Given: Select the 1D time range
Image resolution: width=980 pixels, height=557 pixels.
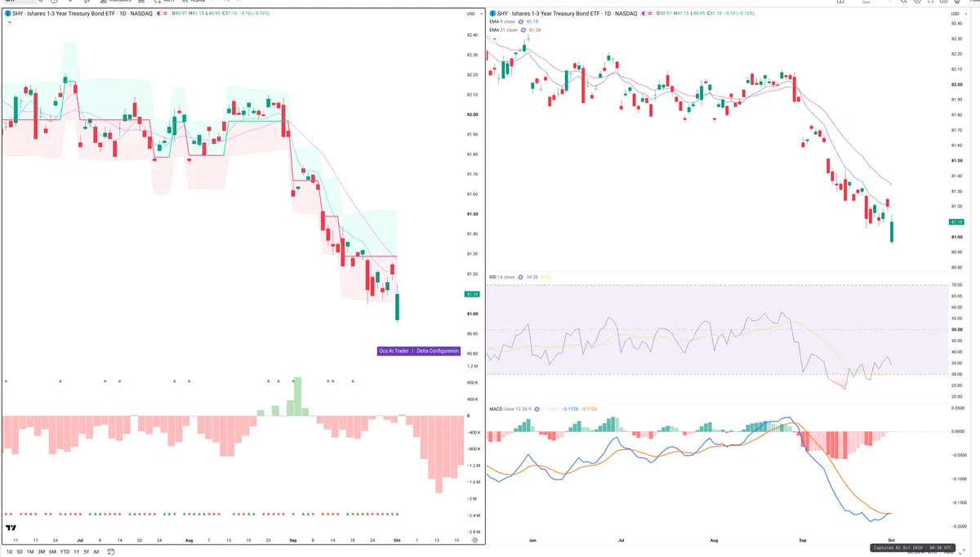Looking at the screenshot, I should click(x=10, y=551).
